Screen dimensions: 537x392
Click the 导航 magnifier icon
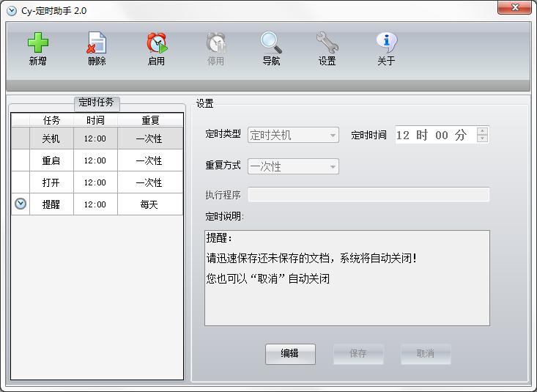click(271, 43)
